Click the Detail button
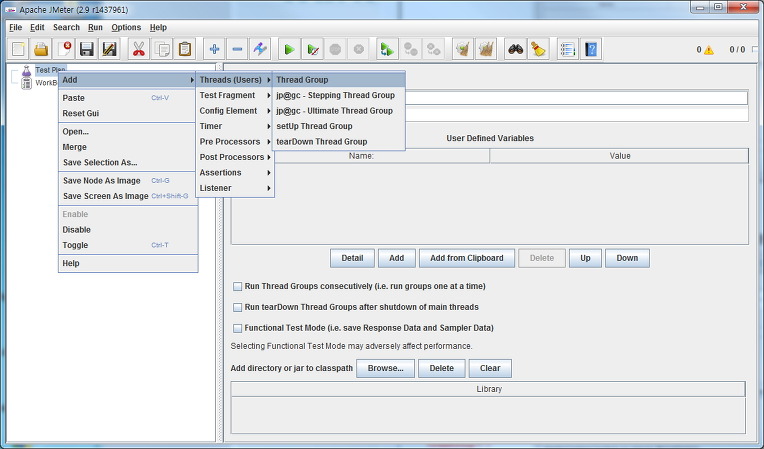Viewport: 764px width, 449px height. click(352, 258)
